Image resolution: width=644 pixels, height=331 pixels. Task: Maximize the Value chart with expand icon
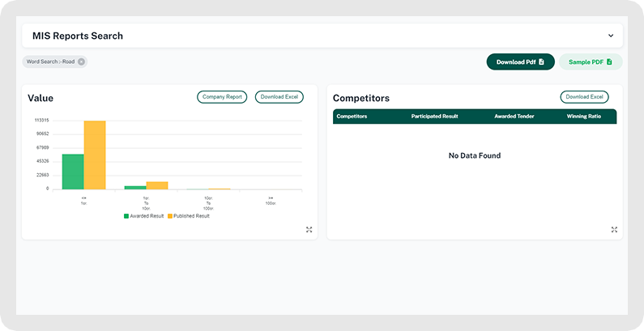[309, 230]
